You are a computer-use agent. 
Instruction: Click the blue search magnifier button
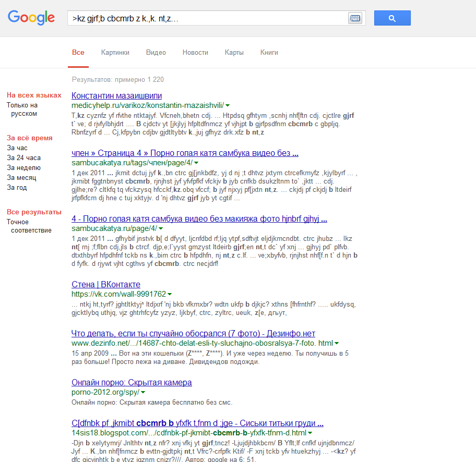392,18
